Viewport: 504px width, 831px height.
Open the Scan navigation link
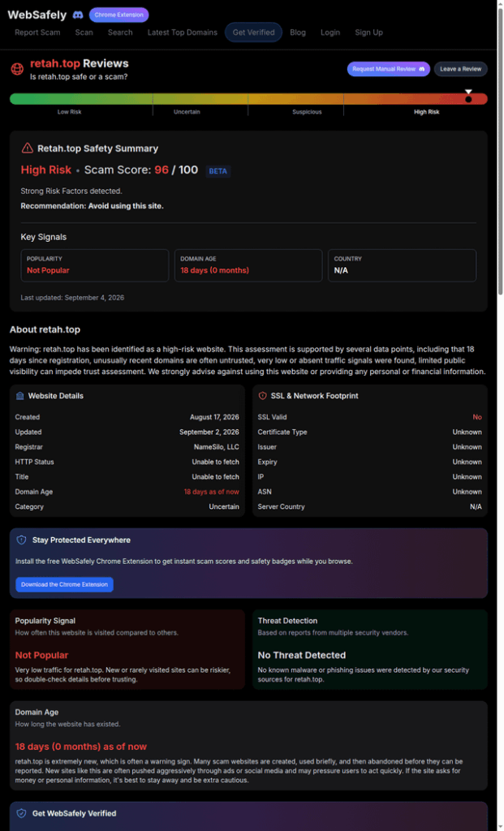(84, 32)
